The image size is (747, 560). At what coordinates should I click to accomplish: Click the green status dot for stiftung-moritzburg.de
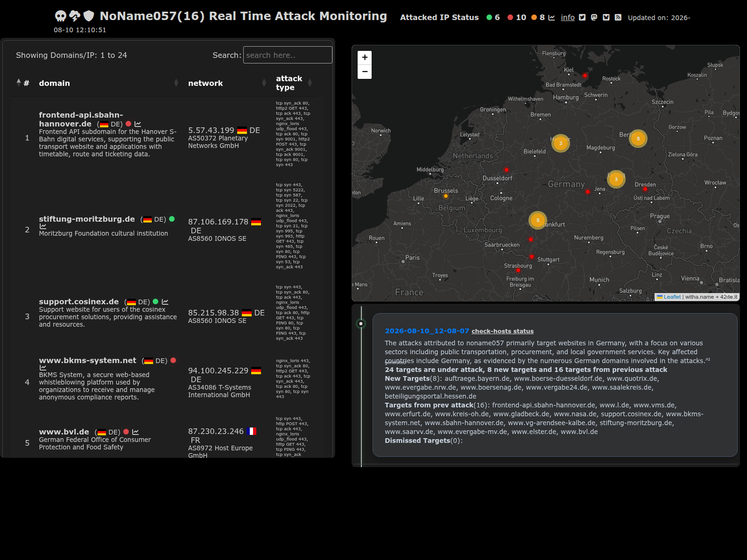pyautogui.click(x=172, y=219)
